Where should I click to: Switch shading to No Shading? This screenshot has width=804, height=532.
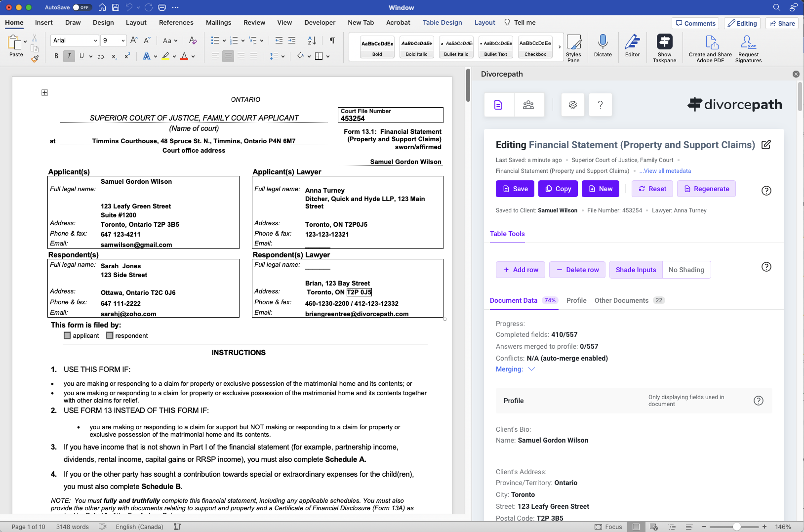coord(686,270)
